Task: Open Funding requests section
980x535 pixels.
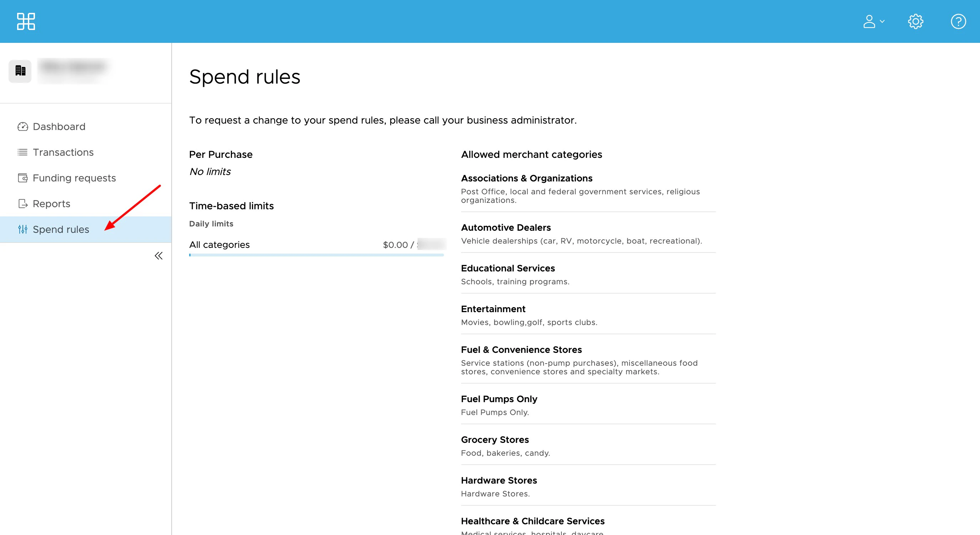Action: pos(74,178)
